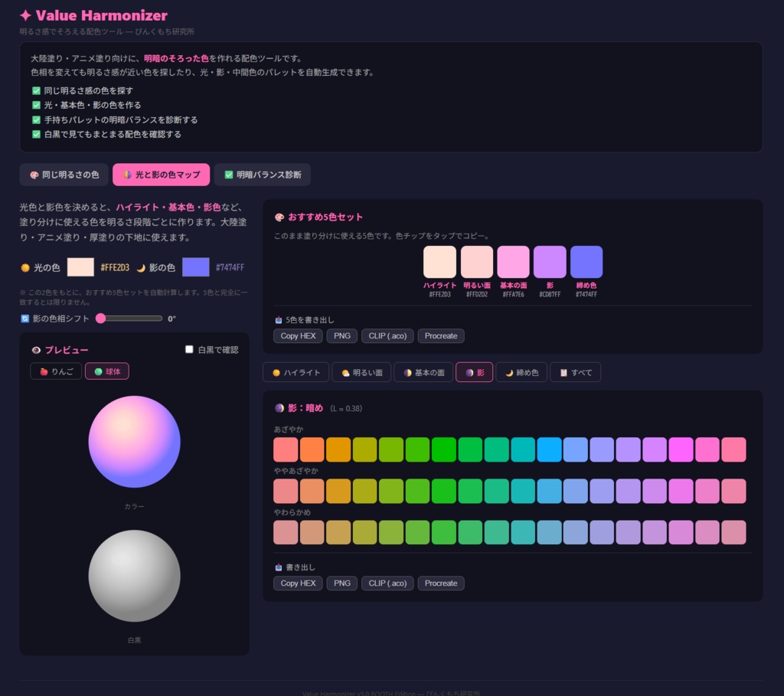
Task: Click the palette icon beside おすすめ5色セット
Action: [x=279, y=217]
